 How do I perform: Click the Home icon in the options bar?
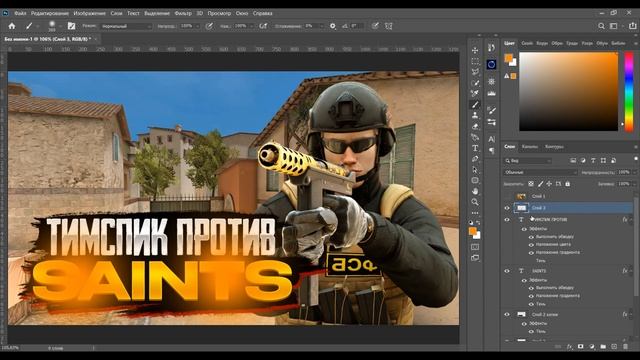(12, 26)
